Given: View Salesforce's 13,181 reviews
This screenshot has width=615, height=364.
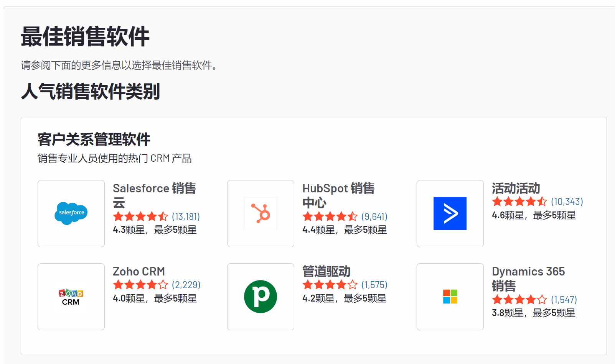Looking at the screenshot, I should tap(185, 216).
